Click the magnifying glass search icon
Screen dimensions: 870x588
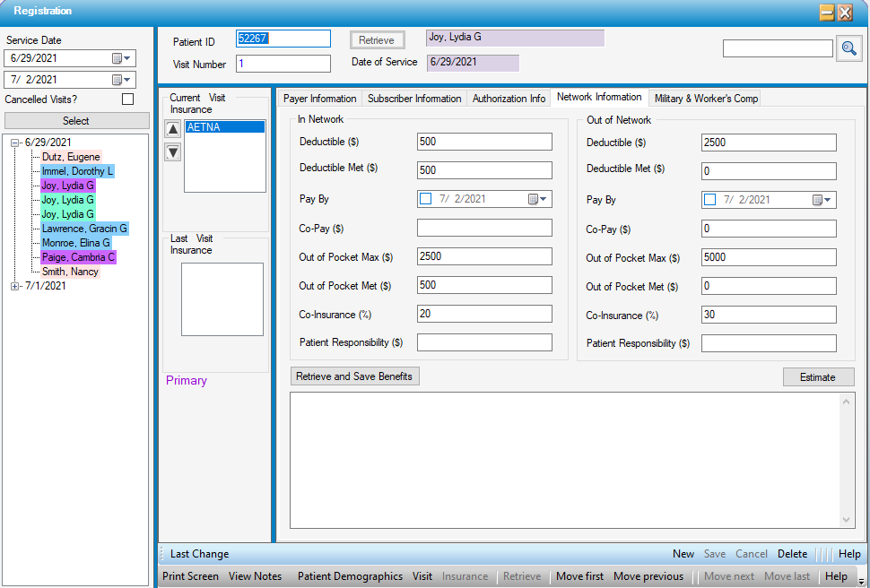848,48
